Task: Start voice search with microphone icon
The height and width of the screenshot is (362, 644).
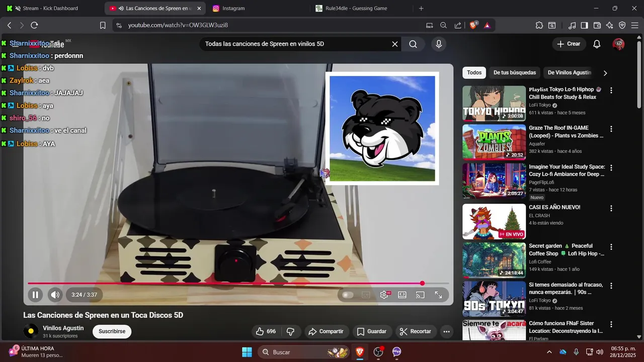Action: coord(439,44)
